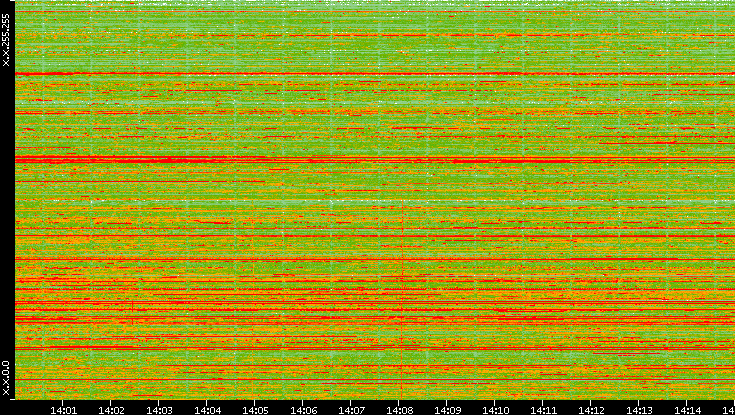Click the 14:05 time axis label
Image resolution: width=735 pixels, height=415 pixels.
(x=255, y=410)
